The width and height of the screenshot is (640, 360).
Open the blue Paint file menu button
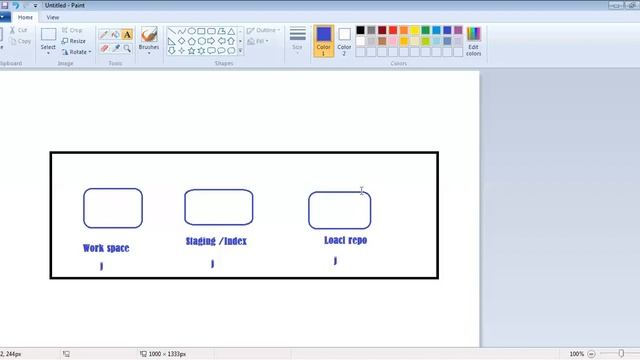tap(4, 17)
